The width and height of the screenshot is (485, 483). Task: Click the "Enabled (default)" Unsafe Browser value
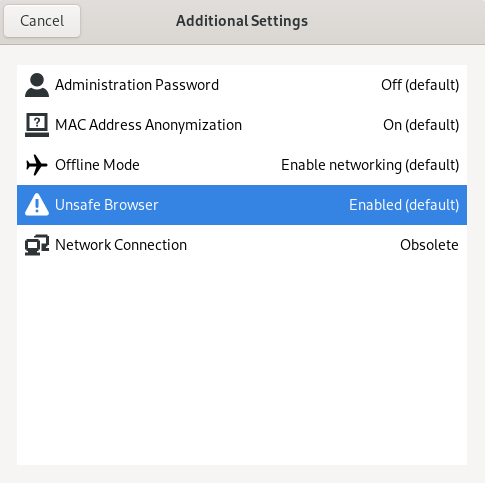point(404,205)
